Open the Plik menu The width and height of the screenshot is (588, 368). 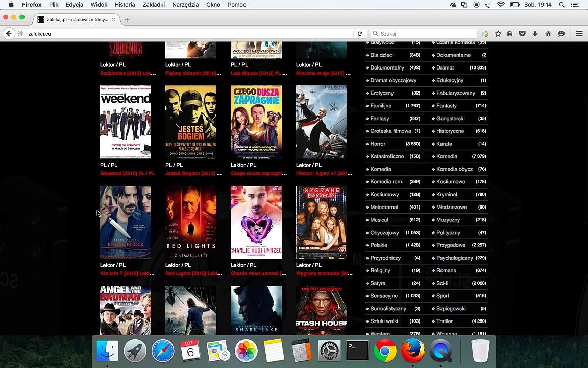(54, 5)
